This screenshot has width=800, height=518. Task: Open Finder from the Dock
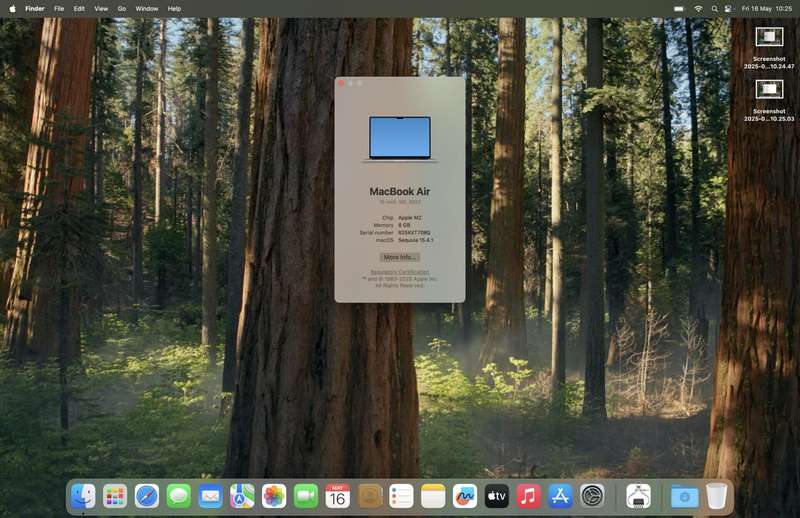point(83,496)
